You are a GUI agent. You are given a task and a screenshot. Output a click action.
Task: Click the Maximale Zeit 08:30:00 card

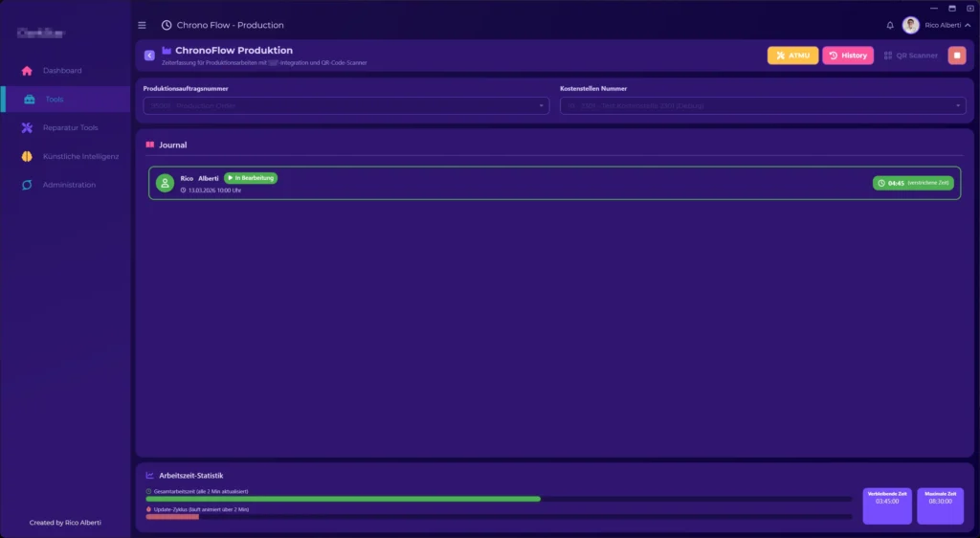pos(941,506)
